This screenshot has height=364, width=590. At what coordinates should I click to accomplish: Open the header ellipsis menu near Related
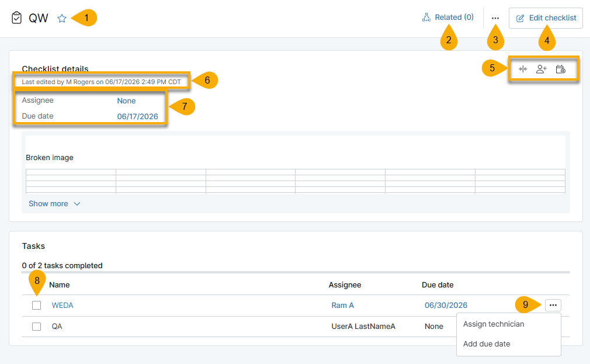495,18
